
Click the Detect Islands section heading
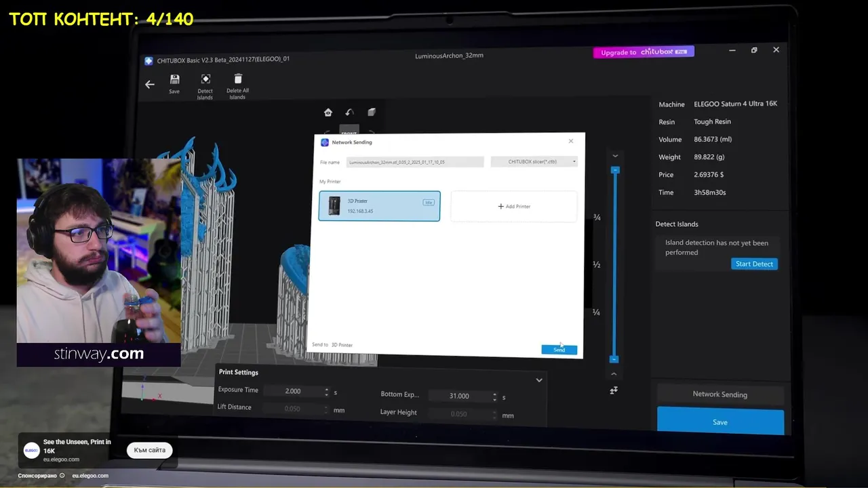(677, 224)
